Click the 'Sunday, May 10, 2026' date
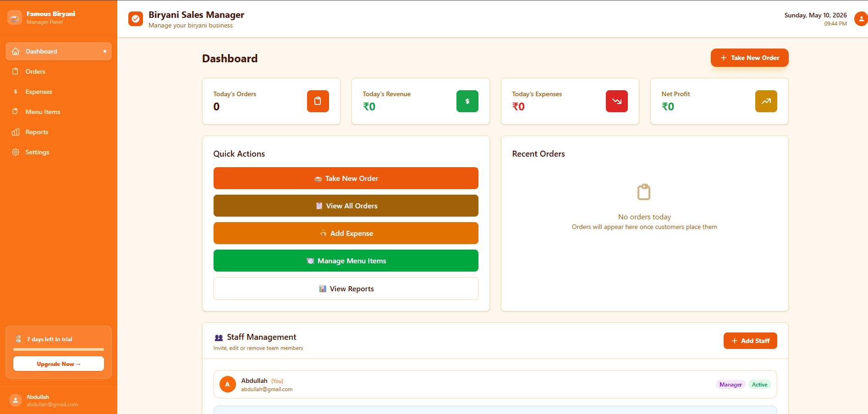Viewport: 868px width, 414px height. tap(816, 15)
